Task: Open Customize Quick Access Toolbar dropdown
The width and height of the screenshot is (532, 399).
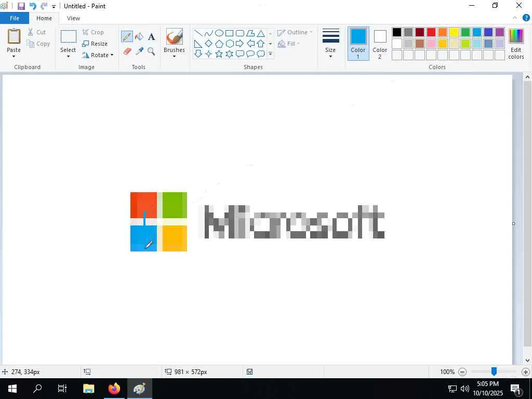Action: tap(54, 6)
